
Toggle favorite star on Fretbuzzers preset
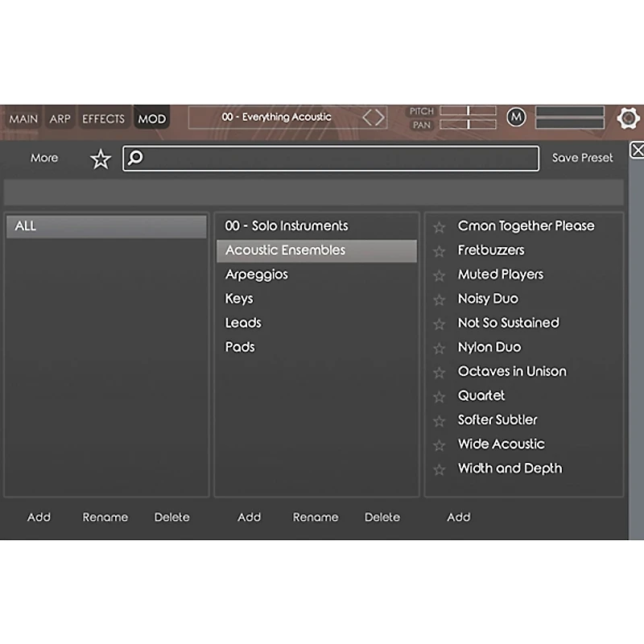(439, 250)
